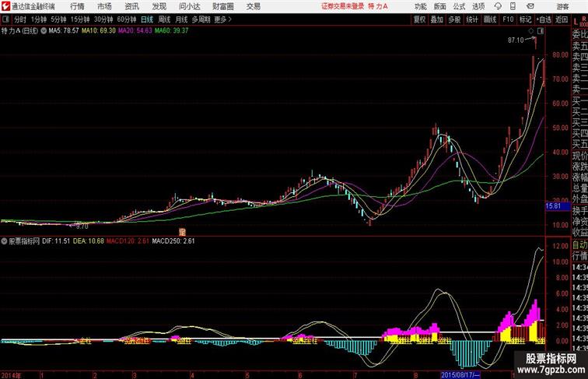The width and height of the screenshot is (588, 379).
Task: Click the MACD120: 2.61 value
Action: 128,241
